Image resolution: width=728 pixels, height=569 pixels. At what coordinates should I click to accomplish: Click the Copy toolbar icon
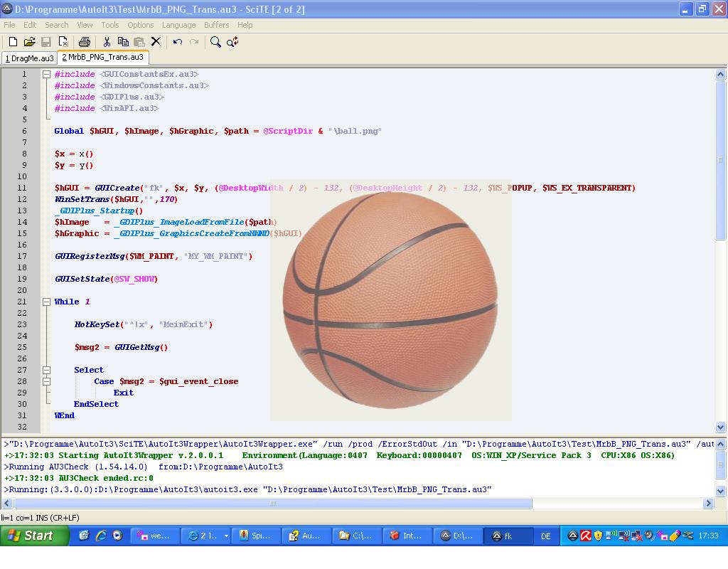123,42
